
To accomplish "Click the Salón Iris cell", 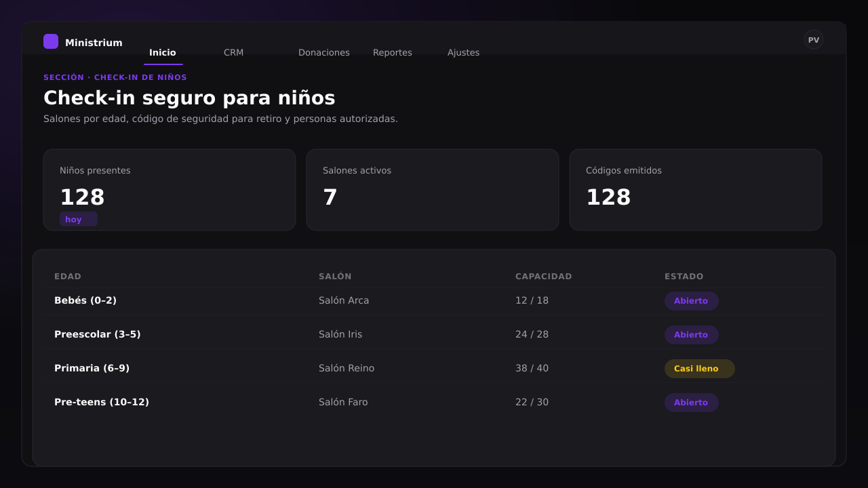I will [x=340, y=334].
